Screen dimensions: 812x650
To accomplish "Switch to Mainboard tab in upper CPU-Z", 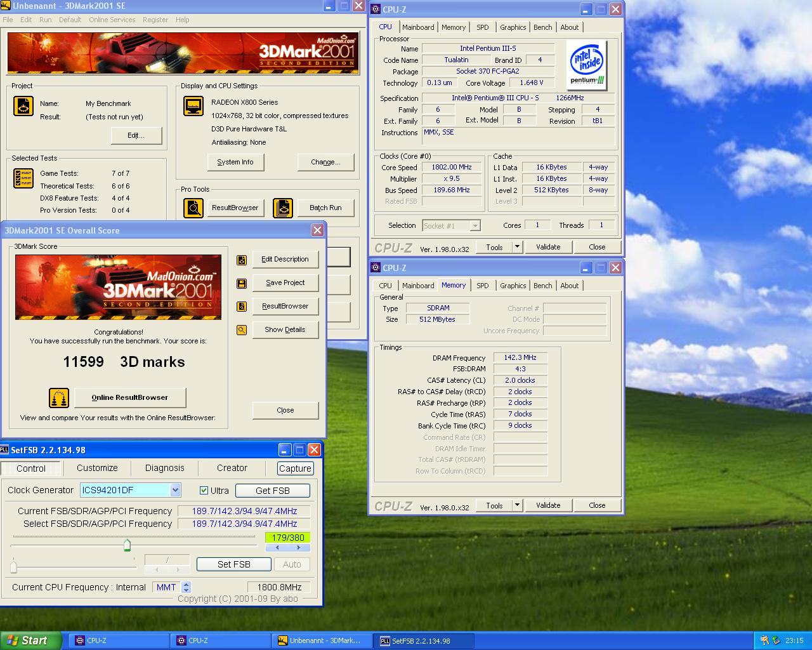I will (418, 27).
